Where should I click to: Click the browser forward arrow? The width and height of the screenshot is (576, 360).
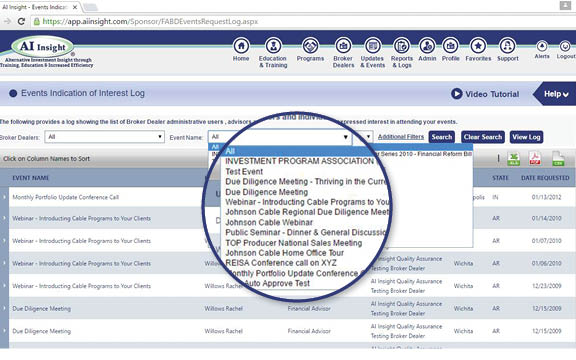coord(7,21)
